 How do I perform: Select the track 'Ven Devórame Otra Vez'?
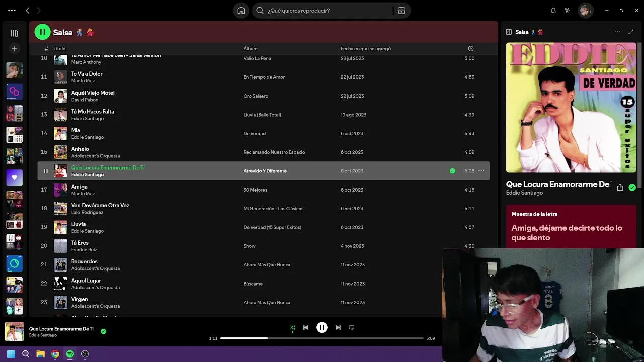click(100, 205)
